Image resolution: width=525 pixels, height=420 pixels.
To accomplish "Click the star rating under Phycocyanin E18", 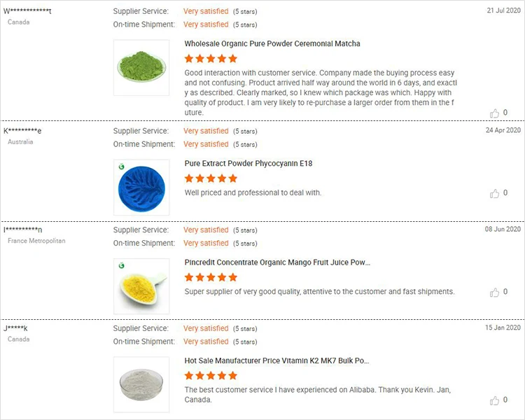I will pyautogui.click(x=211, y=178).
